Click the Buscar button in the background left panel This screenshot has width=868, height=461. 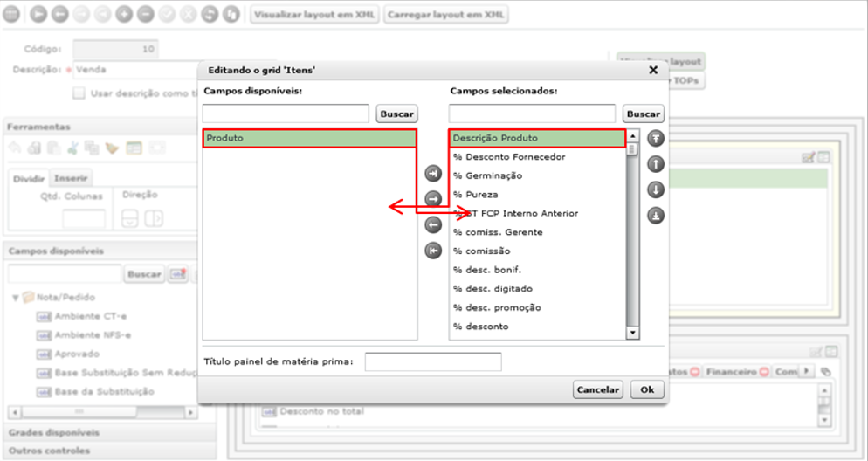144,274
